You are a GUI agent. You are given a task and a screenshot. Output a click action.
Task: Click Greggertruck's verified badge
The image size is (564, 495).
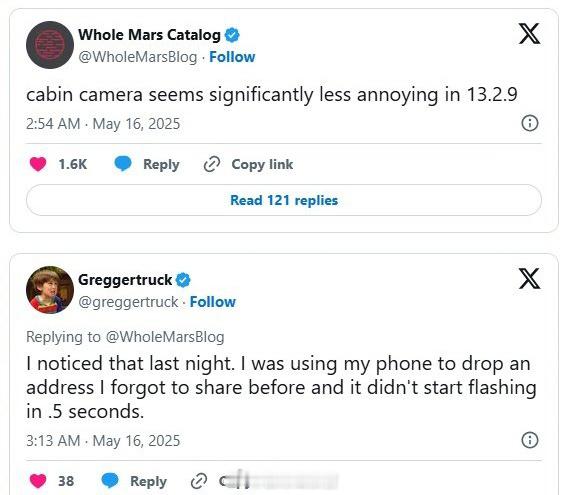coord(183,280)
